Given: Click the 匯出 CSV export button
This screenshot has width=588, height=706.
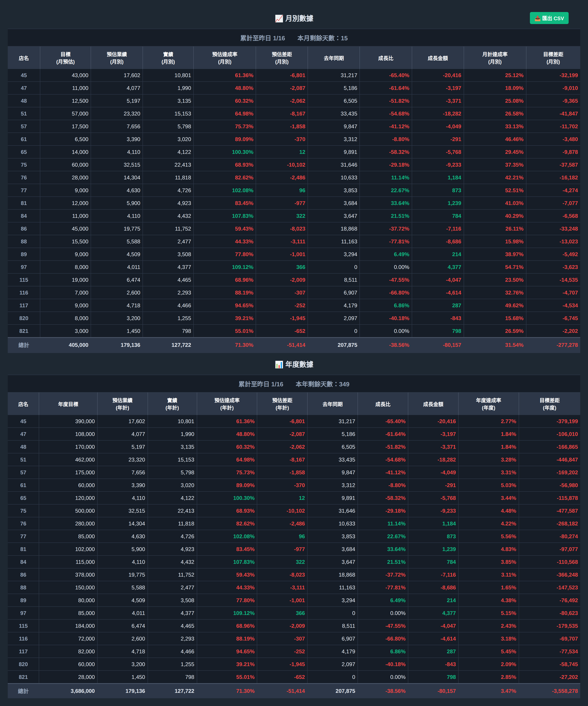Looking at the screenshot, I should click(549, 18).
